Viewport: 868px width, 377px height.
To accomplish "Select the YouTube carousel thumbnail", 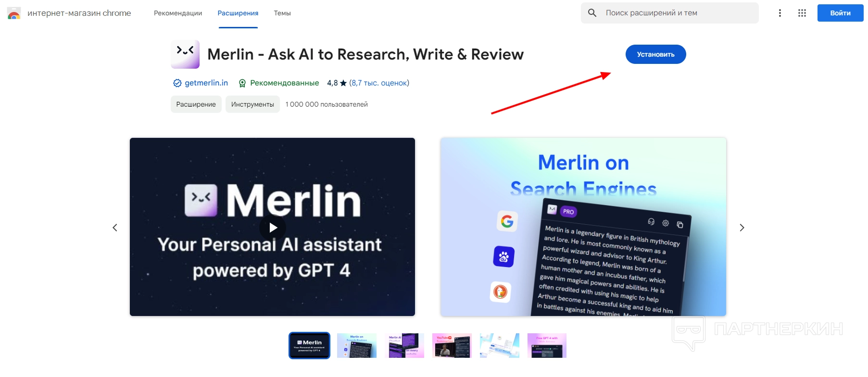I will (x=452, y=345).
